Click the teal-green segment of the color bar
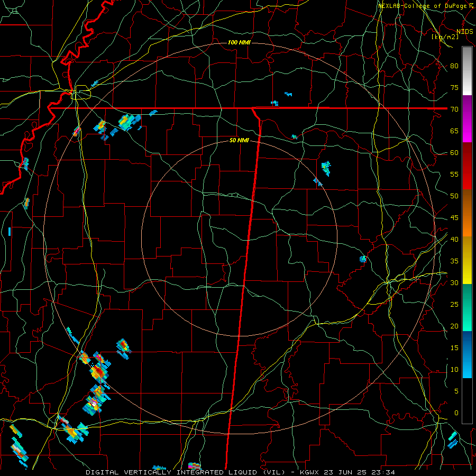476x476 pixels. (467, 307)
